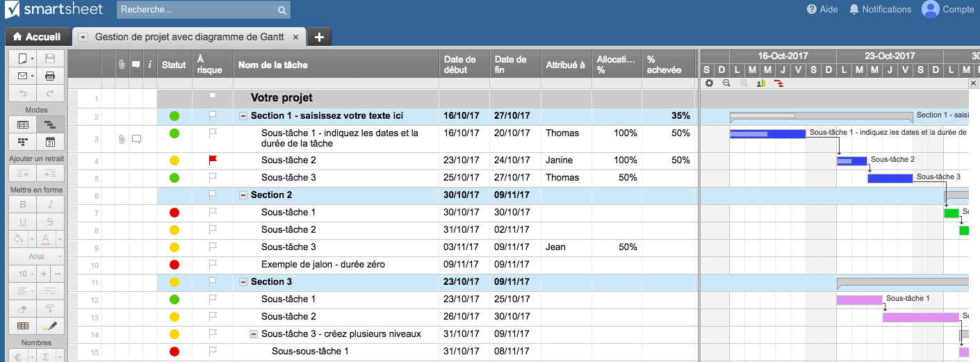The width and height of the screenshot is (980, 362).
Task: Toggle at-risk flag on Votre projet row
Action: tap(213, 97)
